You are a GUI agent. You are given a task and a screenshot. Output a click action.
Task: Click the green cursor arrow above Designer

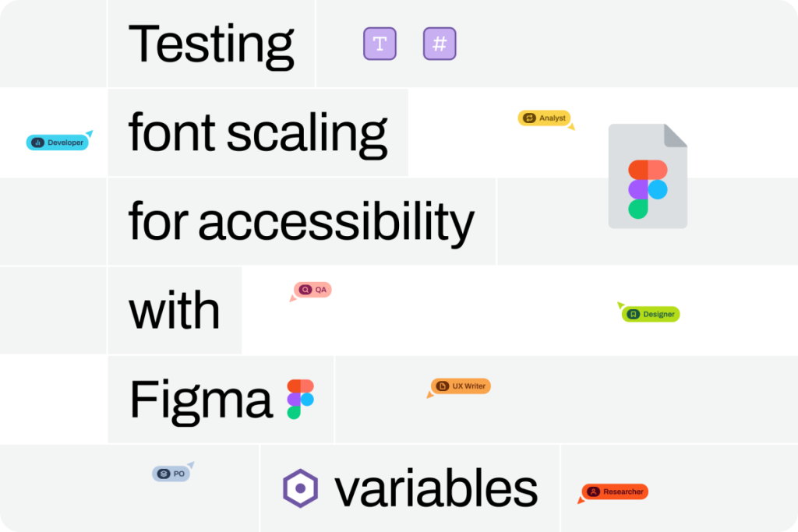(620, 305)
